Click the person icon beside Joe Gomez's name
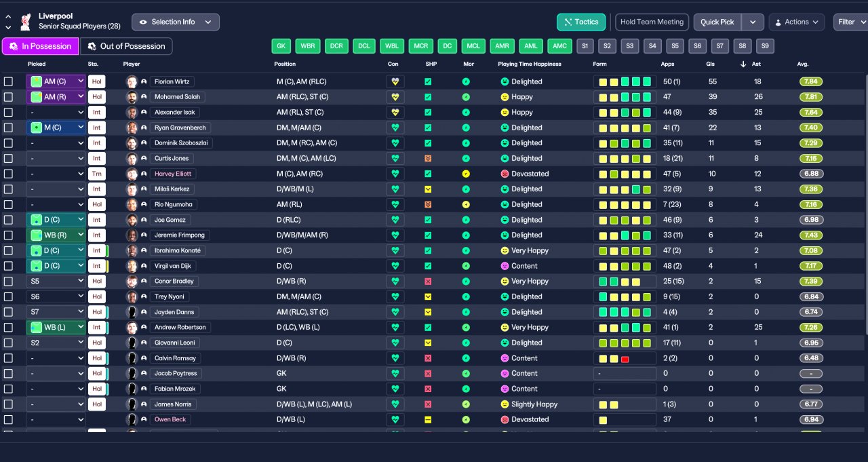The height and width of the screenshot is (462, 868). coord(144,220)
